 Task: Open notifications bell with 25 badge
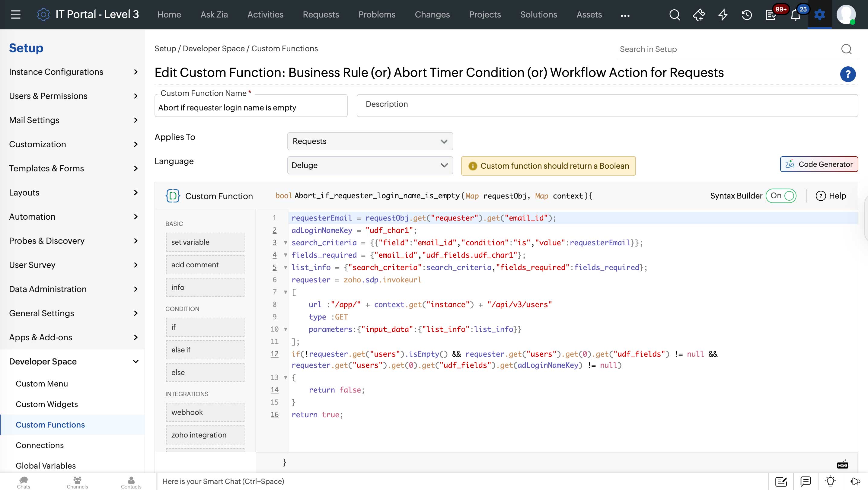tap(795, 15)
